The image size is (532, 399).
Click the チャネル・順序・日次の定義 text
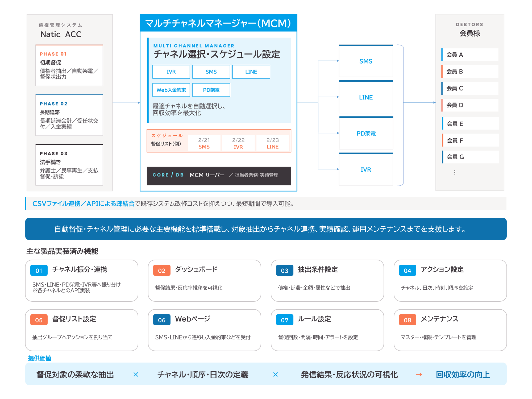(203, 375)
